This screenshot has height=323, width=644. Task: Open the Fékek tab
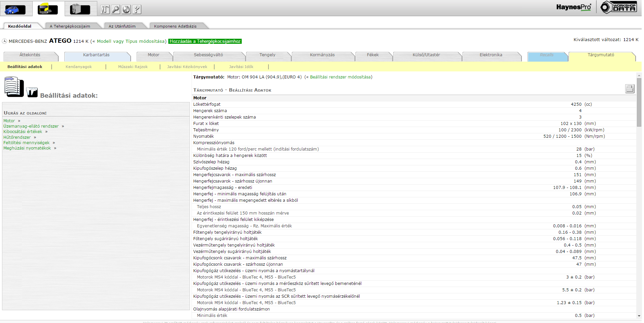[x=373, y=55]
